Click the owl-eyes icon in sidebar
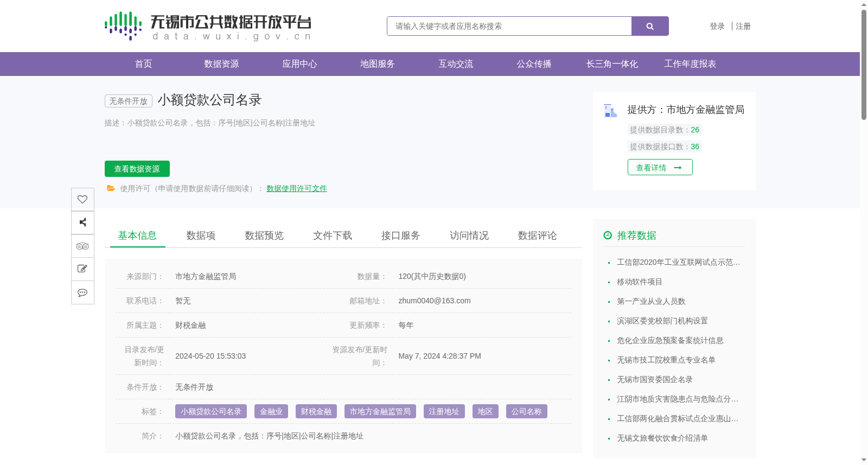Viewport: 868px width, 465px height. (82, 246)
